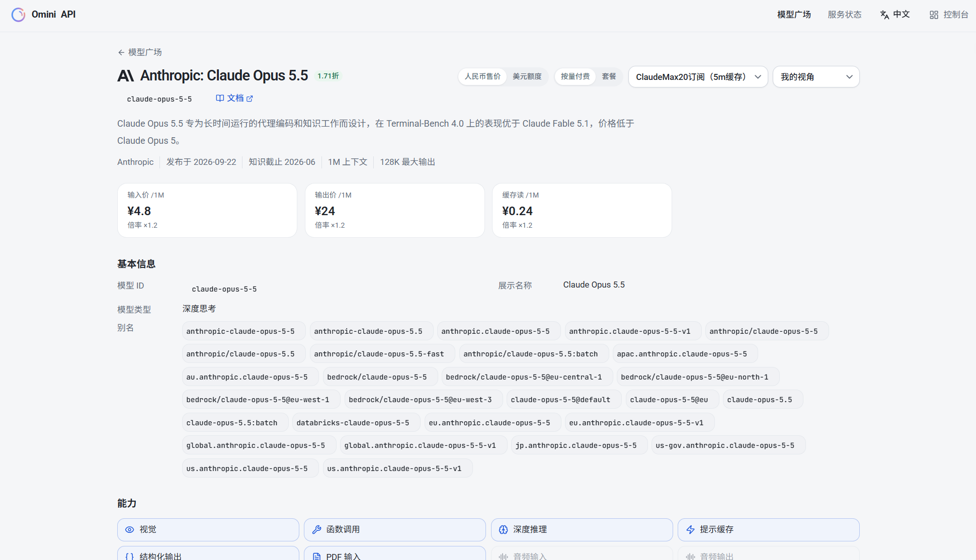
Task: Click the brain icon in 深度推理
Action: coord(503,530)
